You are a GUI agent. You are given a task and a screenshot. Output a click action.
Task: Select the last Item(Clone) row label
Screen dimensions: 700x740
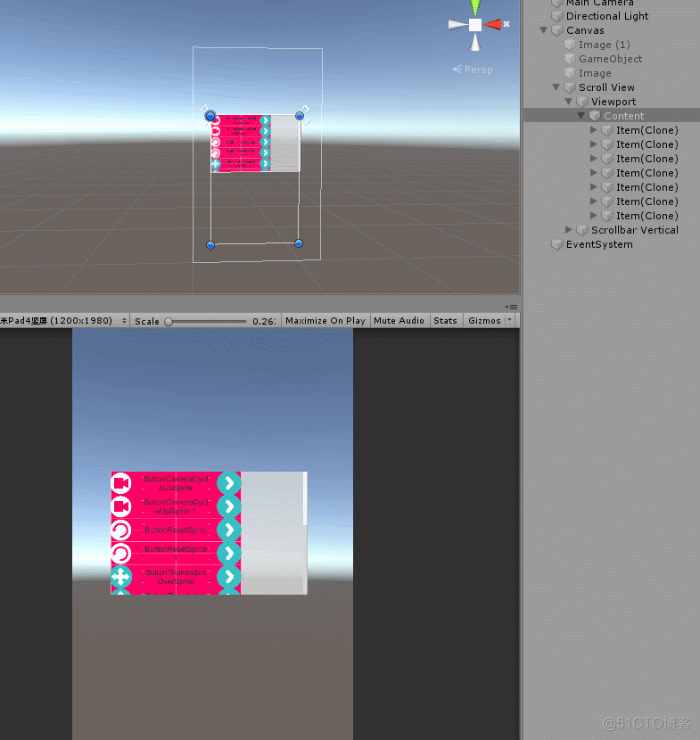pos(646,216)
